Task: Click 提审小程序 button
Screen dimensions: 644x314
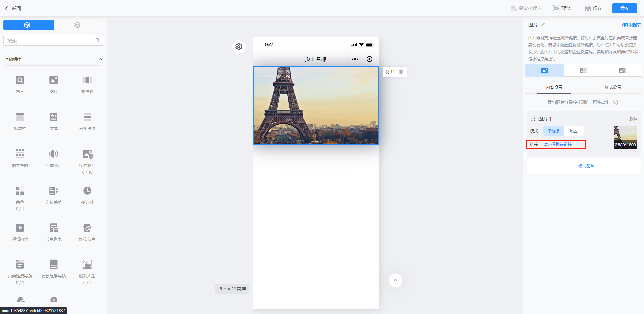Action: [526, 8]
